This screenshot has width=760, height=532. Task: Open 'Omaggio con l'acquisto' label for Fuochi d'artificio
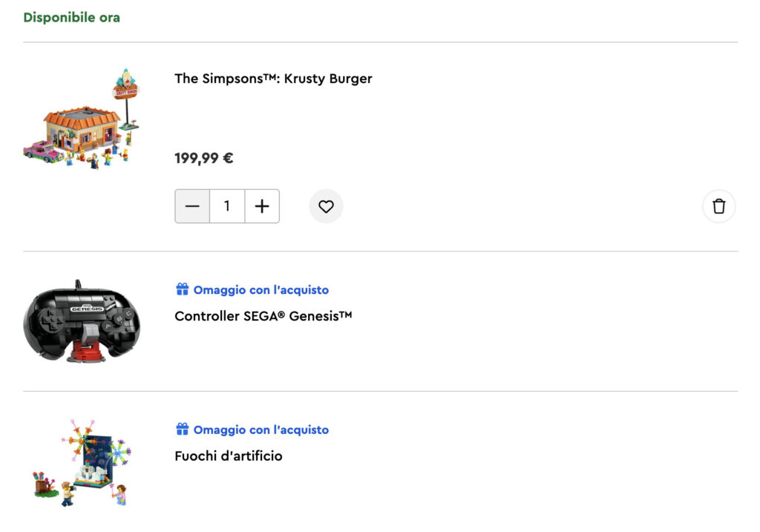261,430
